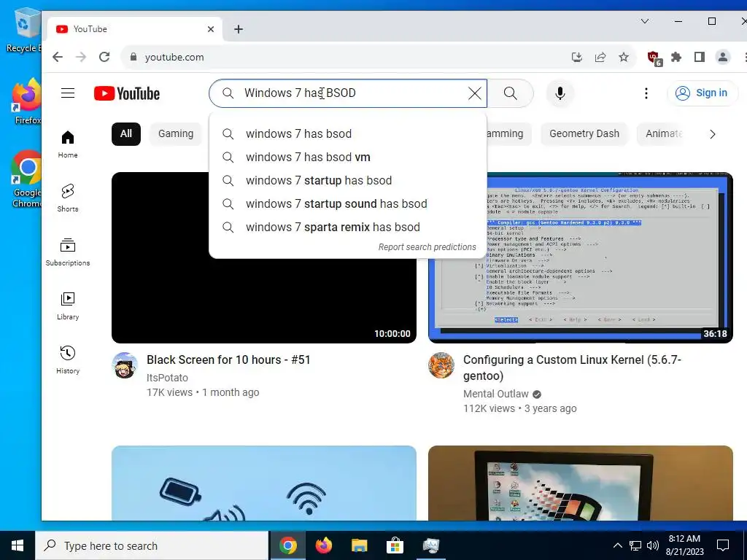This screenshot has width=747, height=560.
Task: Open the taskbar clock and date
Action: [x=684, y=545]
